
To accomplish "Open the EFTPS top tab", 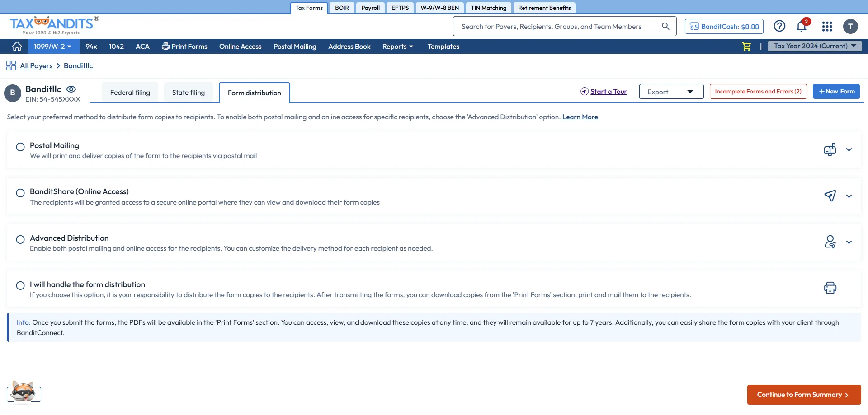I will (x=400, y=8).
